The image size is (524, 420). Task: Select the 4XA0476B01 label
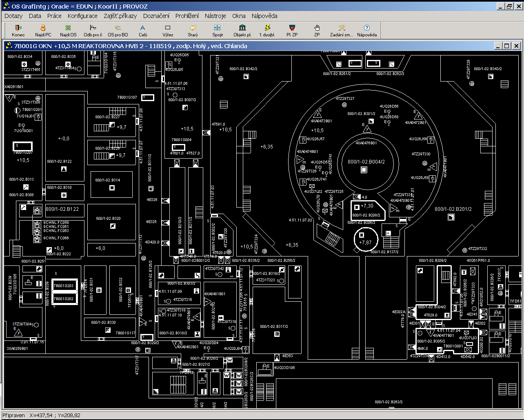366,143
